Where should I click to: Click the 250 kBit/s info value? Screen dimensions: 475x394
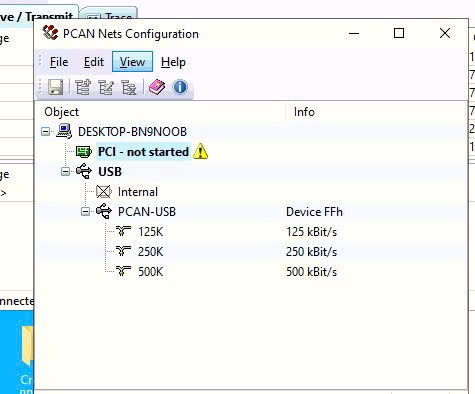click(x=311, y=252)
